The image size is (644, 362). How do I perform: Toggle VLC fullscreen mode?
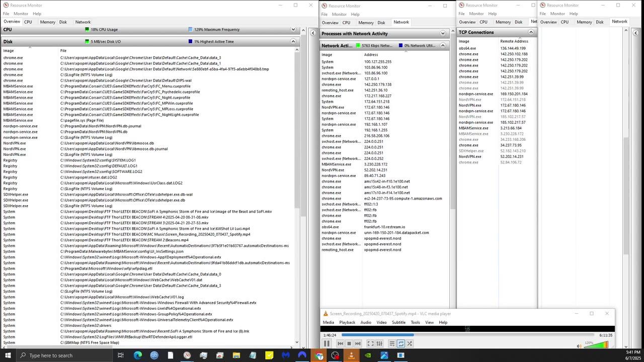(371, 344)
